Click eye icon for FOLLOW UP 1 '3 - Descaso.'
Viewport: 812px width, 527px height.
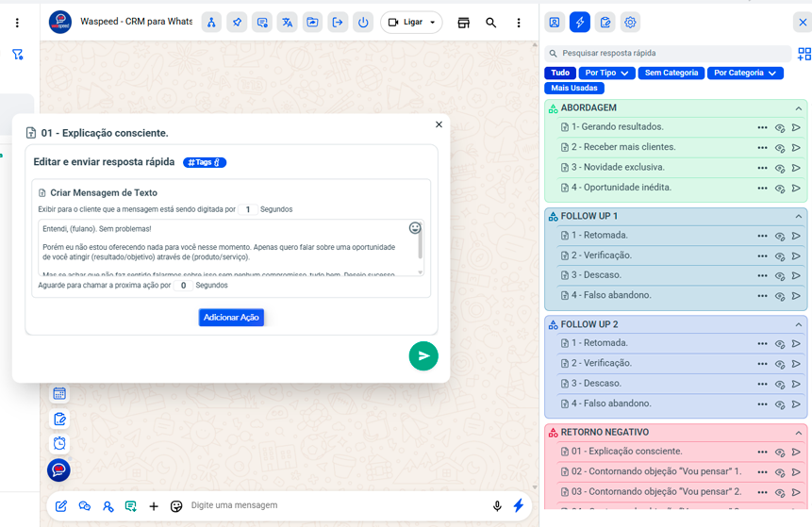780,276
